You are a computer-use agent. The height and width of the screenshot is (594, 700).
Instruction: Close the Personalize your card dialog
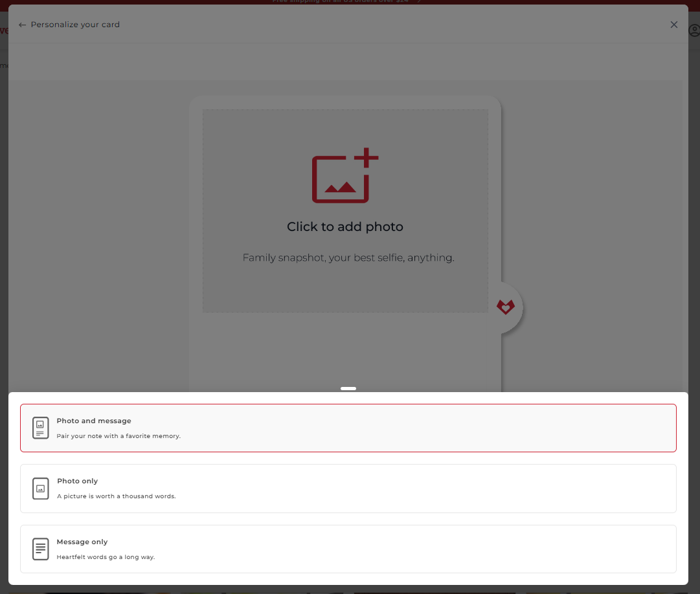673,25
